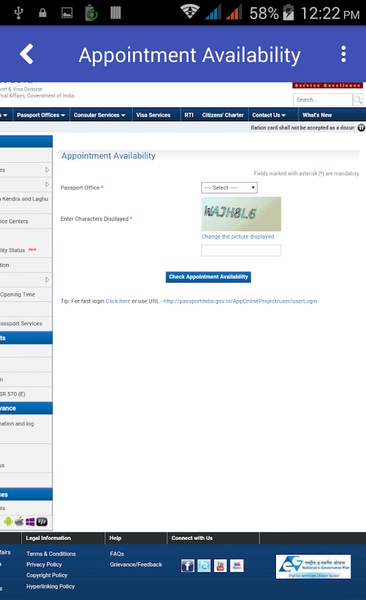Tap the battery status icon
The image size is (366, 600).
point(288,13)
